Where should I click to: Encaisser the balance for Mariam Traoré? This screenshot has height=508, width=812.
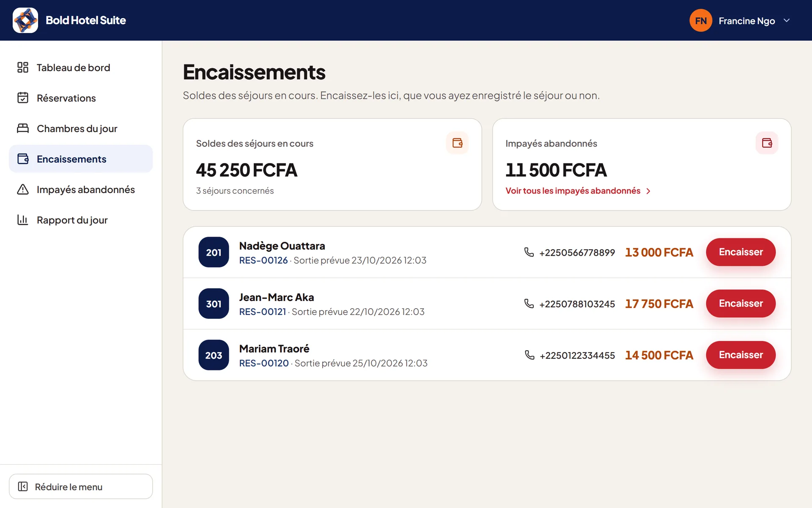(741, 355)
